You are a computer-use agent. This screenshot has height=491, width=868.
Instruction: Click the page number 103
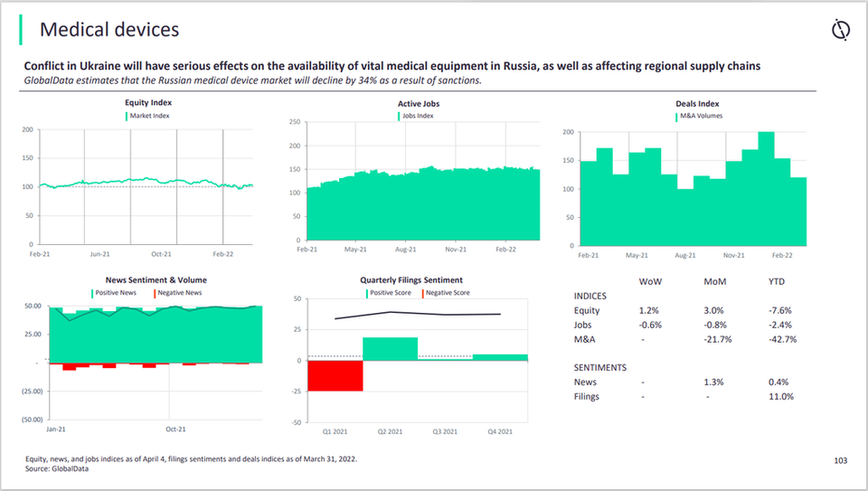[x=840, y=461]
